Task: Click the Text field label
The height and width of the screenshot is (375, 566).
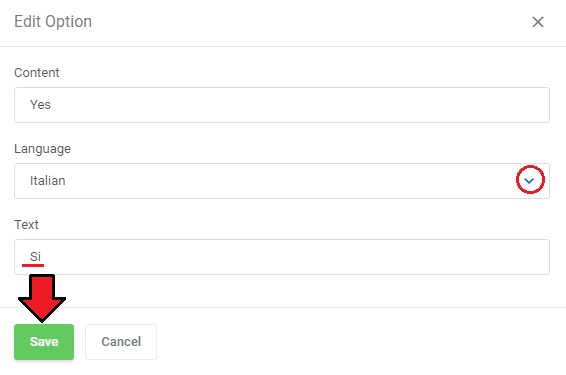Action: click(26, 224)
